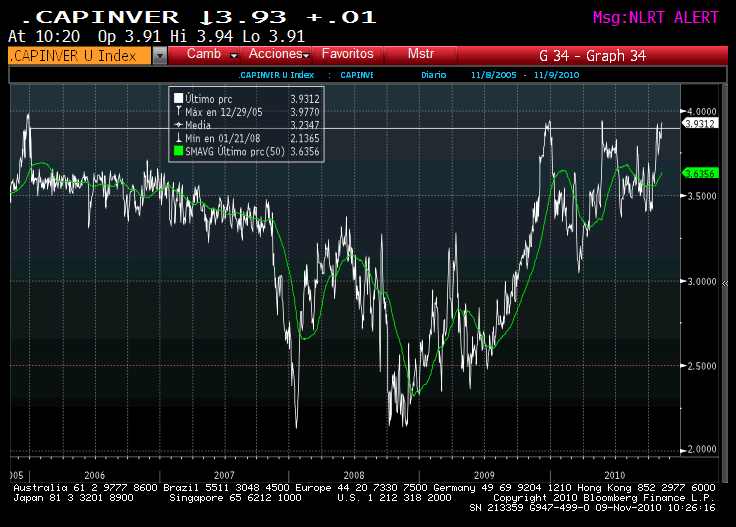Click the Media legend marker icon
736x527 pixels.
point(178,125)
